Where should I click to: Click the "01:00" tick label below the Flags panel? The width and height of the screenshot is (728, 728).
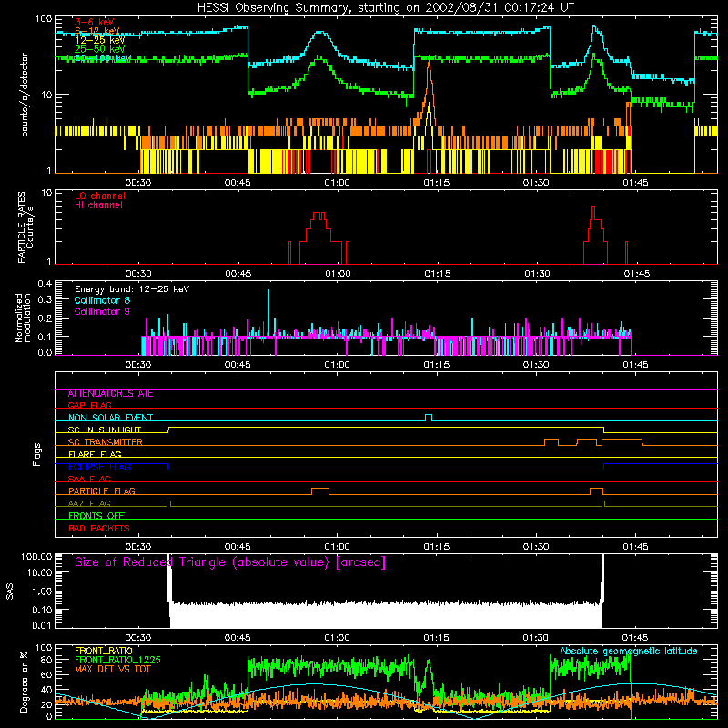[337, 547]
